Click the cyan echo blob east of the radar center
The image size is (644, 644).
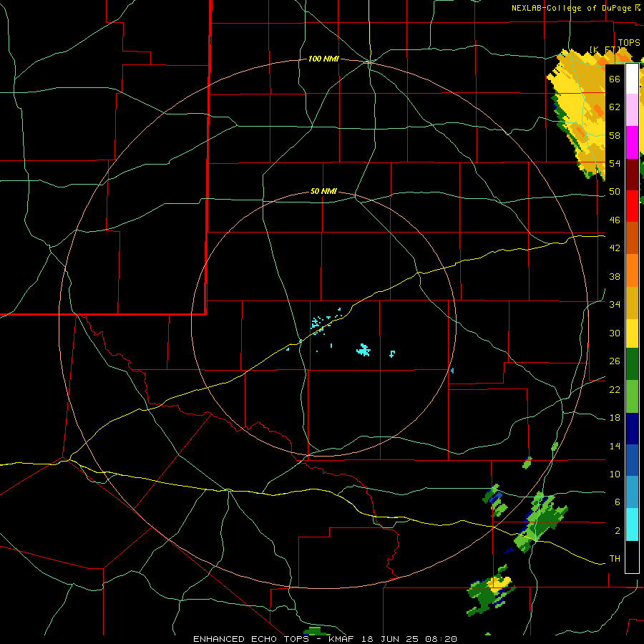coord(364,350)
